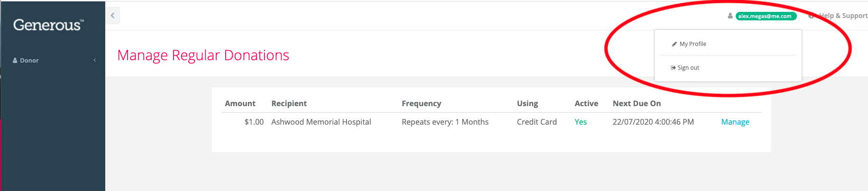
Task: Click the Recipient column header
Action: coord(289,103)
